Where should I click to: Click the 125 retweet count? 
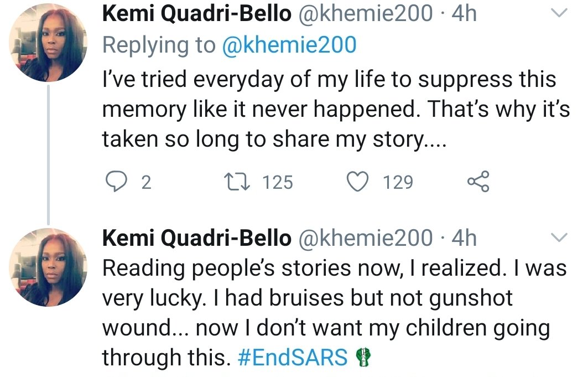(x=278, y=182)
